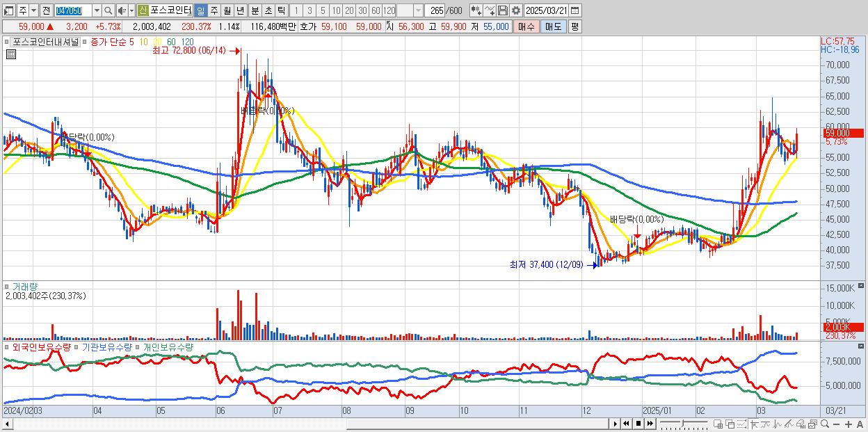Fast-forward the chart replay
868x432 pixels.
point(650,424)
